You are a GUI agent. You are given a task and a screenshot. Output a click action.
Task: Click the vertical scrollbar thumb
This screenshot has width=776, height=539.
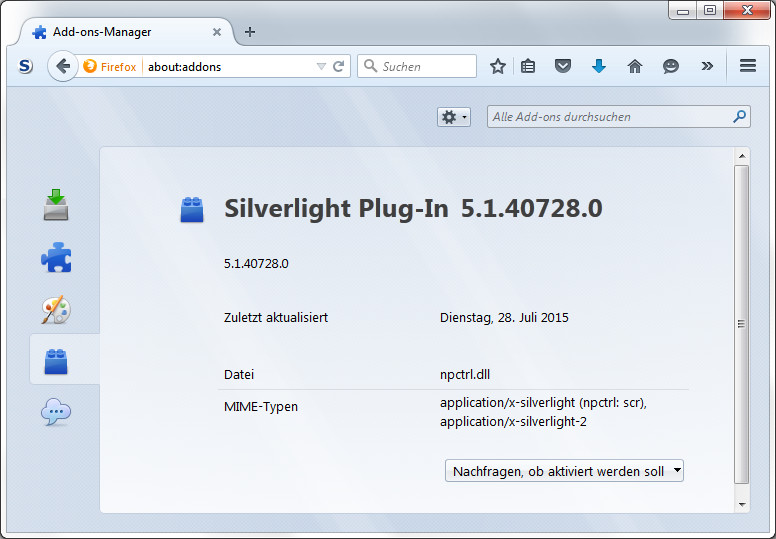tap(741, 324)
